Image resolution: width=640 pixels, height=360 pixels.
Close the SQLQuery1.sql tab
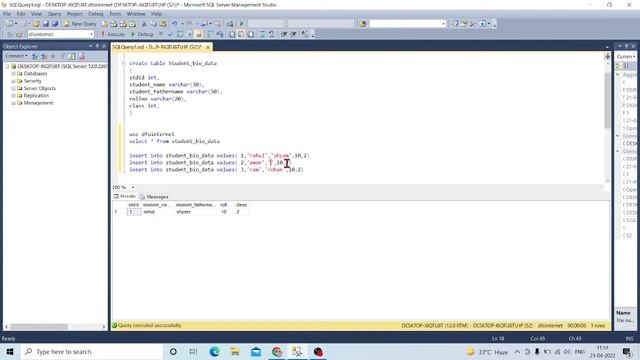tap(208, 47)
